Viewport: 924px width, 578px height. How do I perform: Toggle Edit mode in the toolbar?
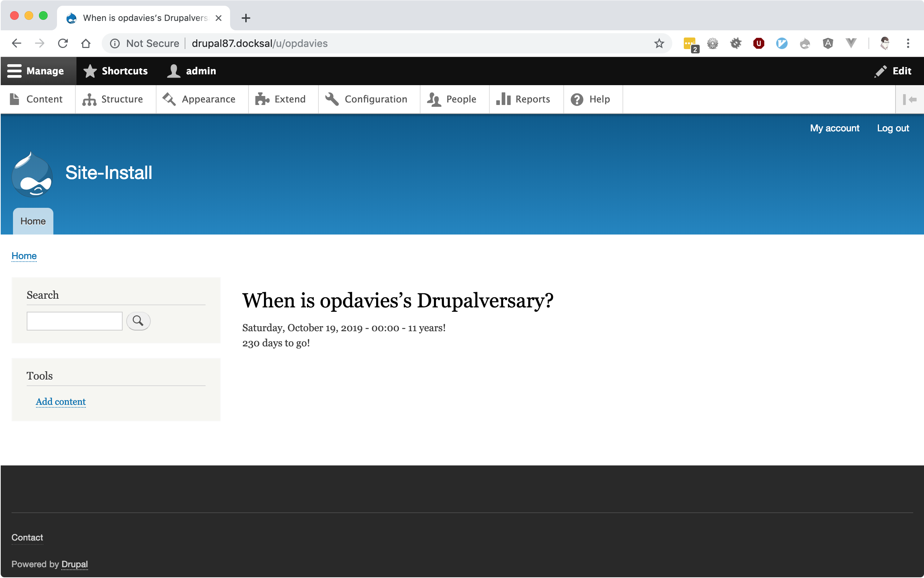click(x=893, y=71)
